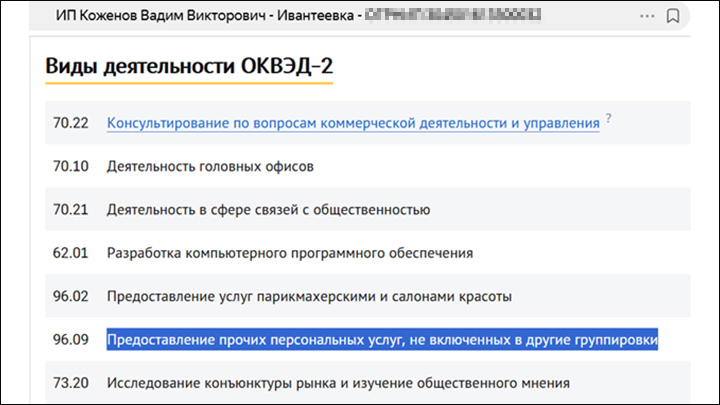Select 'Разработка компьютерного программного обеспечения' entry
The width and height of the screenshot is (720, 405).
[x=290, y=253]
